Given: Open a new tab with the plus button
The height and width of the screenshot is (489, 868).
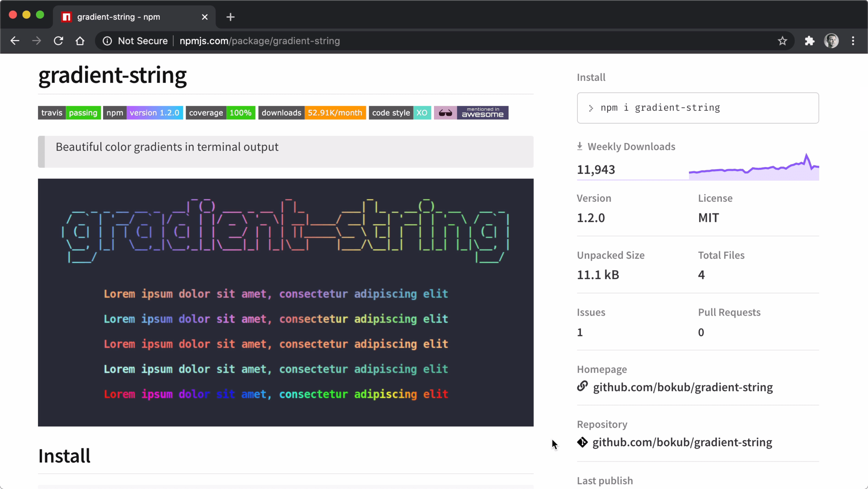Looking at the screenshot, I should pyautogui.click(x=231, y=17).
